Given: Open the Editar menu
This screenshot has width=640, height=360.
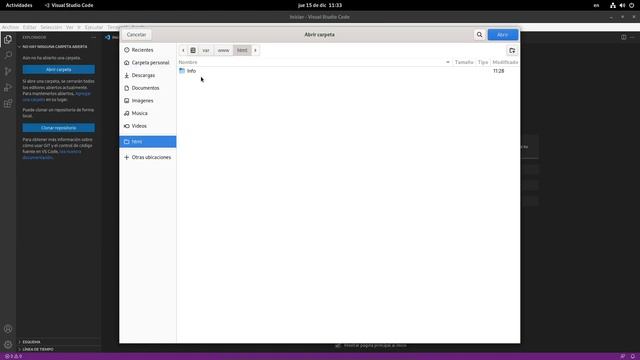Looking at the screenshot, I should [x=29, y=27].
